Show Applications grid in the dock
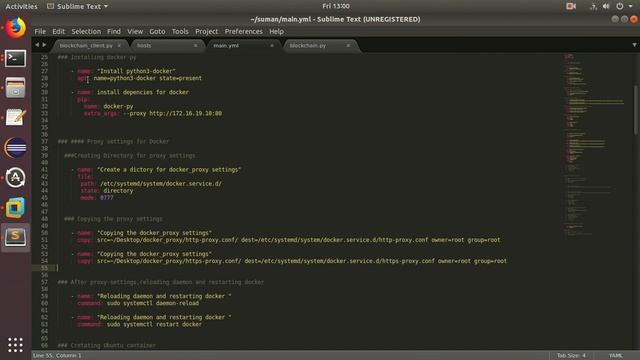 point(16,345)
